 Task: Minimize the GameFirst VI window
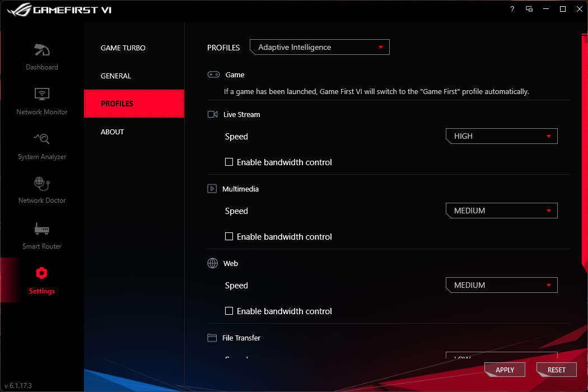coord(546,9)
